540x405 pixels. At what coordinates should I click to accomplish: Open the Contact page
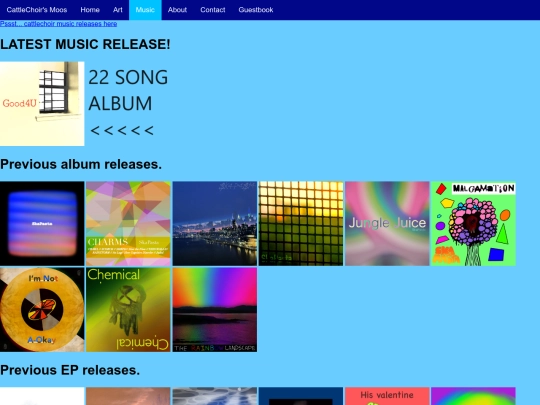pyautogui.click(x=212, y=10)
